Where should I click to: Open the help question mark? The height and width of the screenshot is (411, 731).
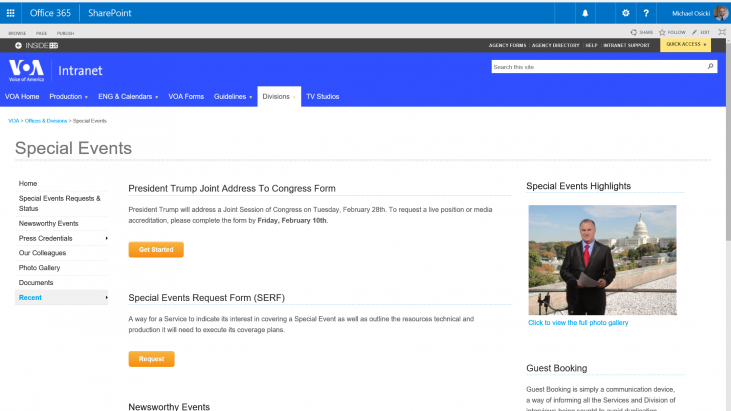point(646,14)
